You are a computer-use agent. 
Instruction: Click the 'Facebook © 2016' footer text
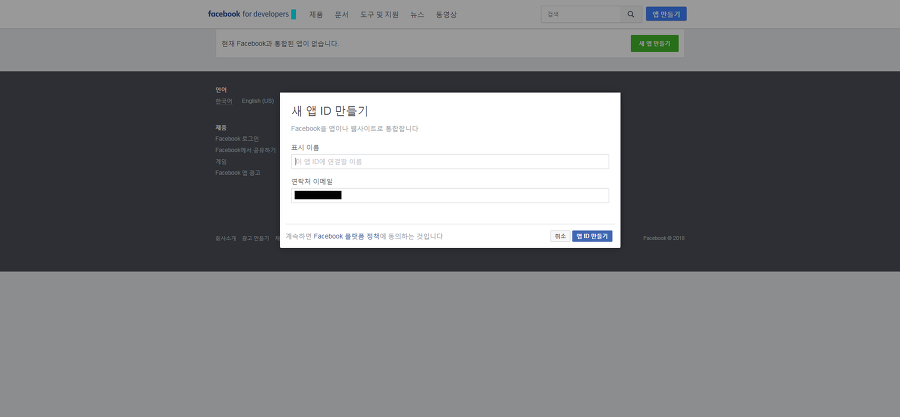click(664, 238)
